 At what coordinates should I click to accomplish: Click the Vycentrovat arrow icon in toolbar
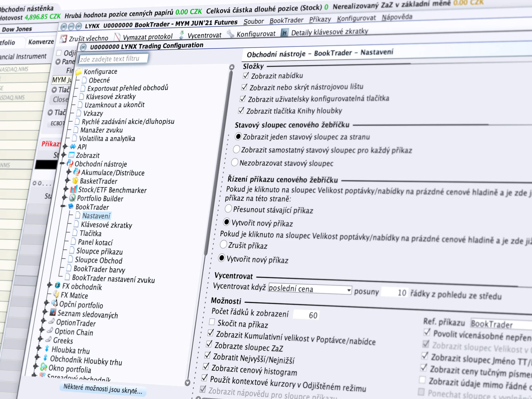182,35
